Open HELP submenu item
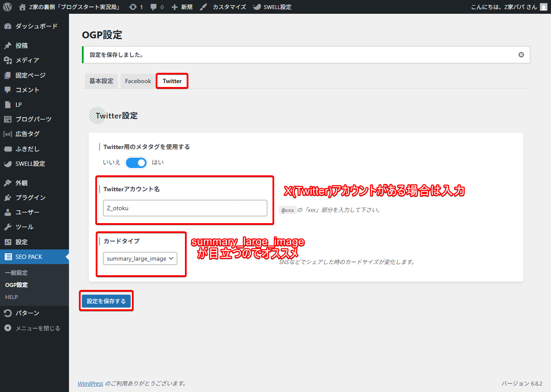 (x=12, y=297)
